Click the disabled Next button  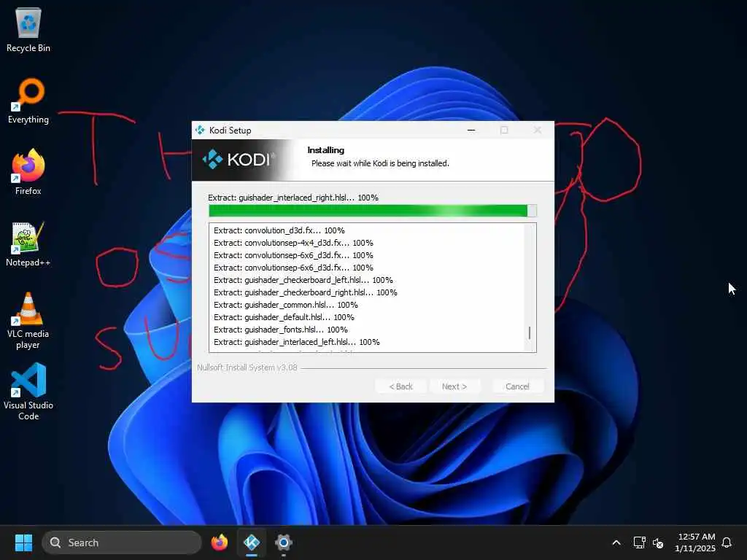point(454,386)
